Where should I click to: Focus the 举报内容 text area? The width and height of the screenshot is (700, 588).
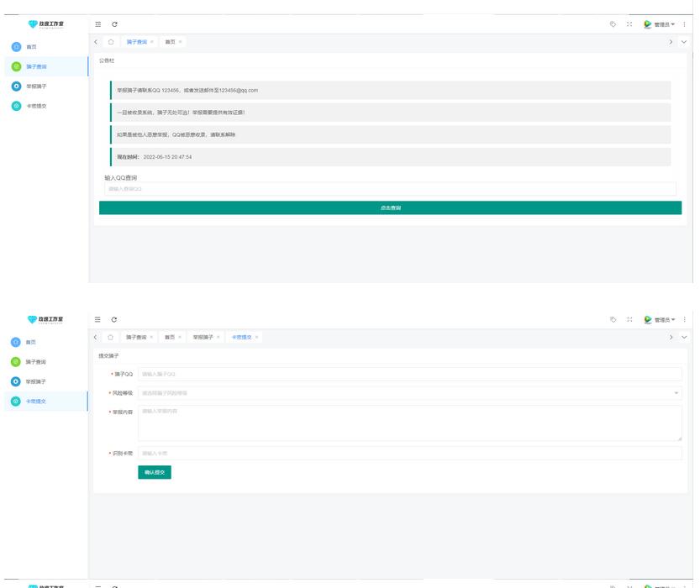[x=409, y=423]
